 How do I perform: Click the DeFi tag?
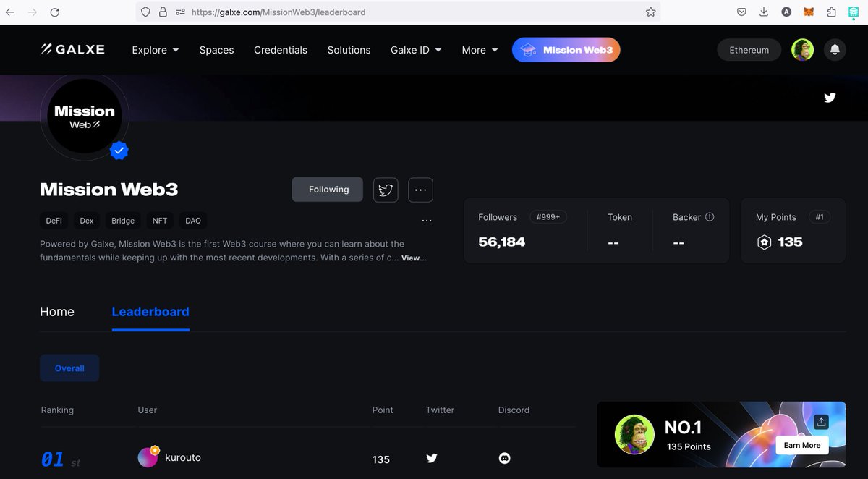pos(54,221)
